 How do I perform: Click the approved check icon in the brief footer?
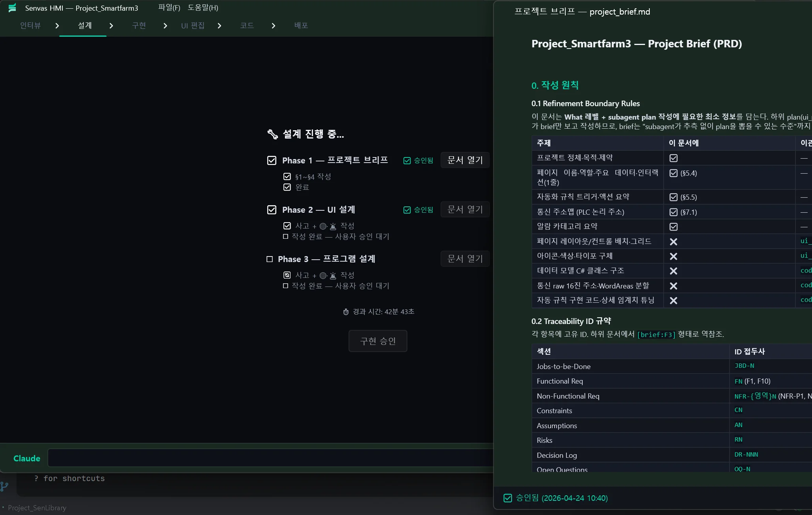click(508, 498)
